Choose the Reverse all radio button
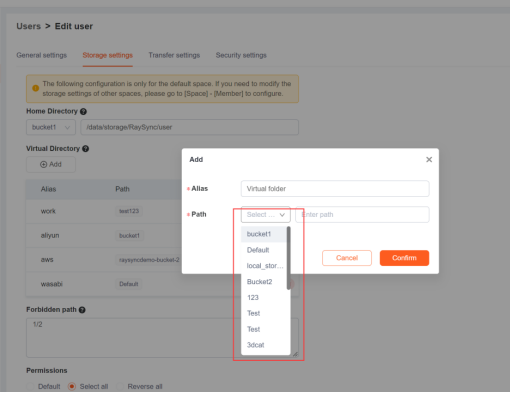 [x=120, y=387]
